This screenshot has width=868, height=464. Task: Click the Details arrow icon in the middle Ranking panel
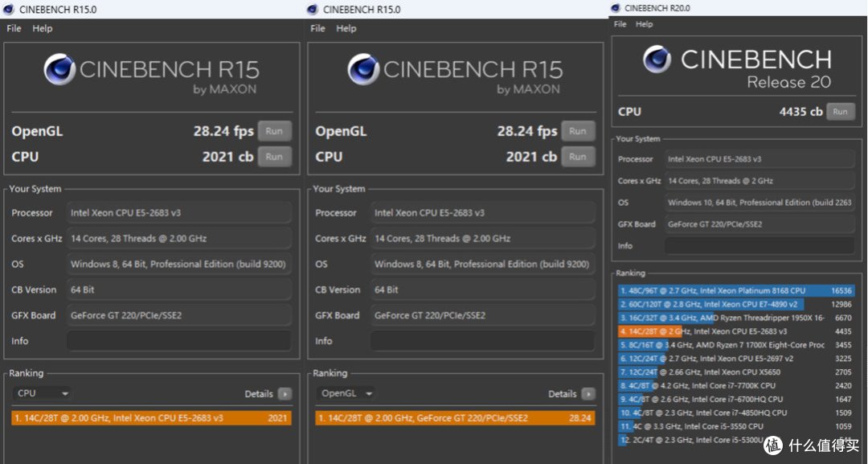pyautogui.click(x=588, y=394)
